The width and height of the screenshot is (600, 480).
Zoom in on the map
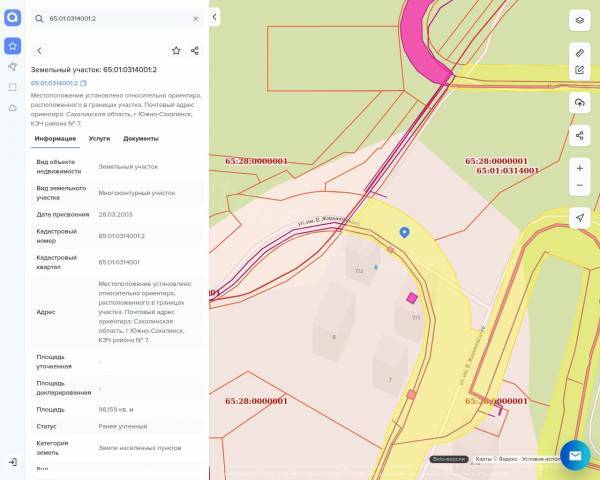pyautogui.click(x=579, y=168)
